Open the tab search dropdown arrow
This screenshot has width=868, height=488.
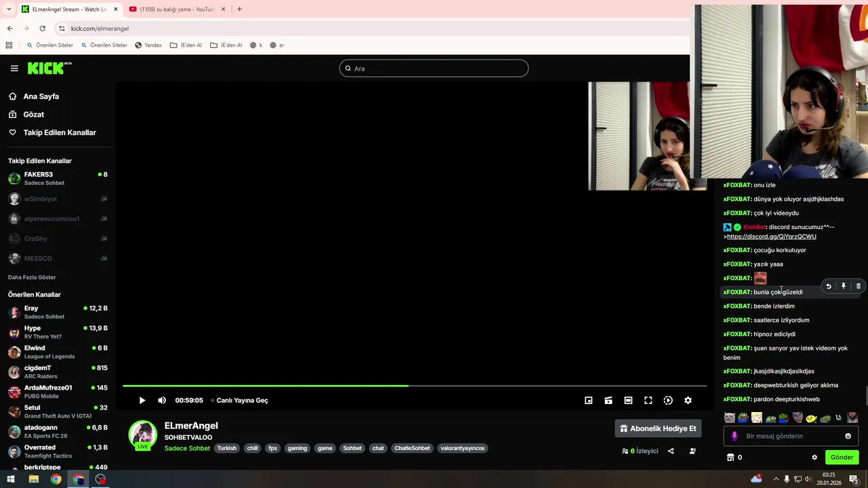[8, 9]
